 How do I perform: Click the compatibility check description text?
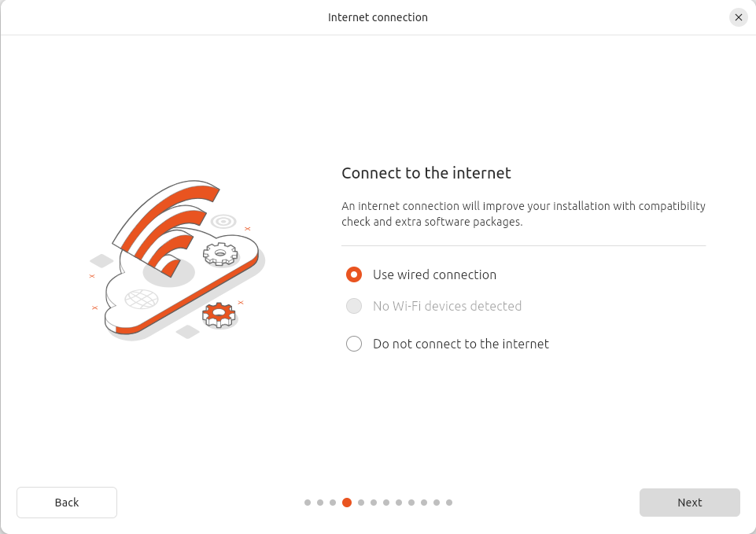pyautogui.click(x=523, y=213)
